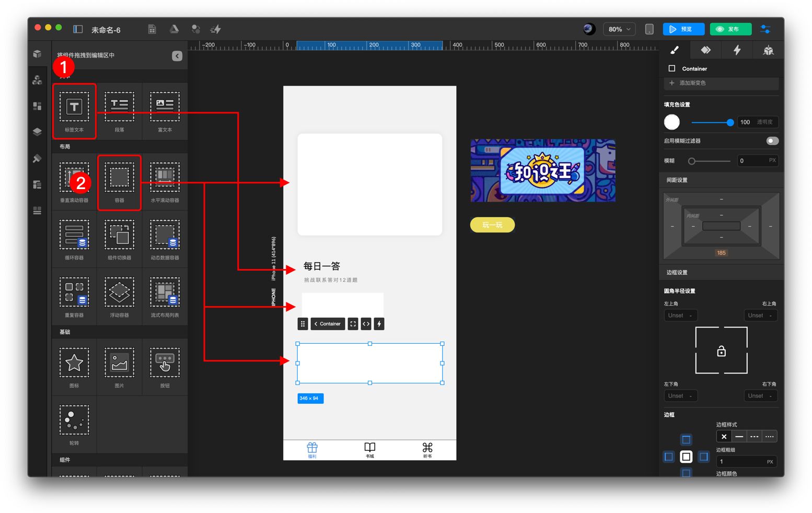The height and width of the screenshot is (513, 812).
Task: Click the lightning speed toolbar icon
Action: click(x=216, y=29)
